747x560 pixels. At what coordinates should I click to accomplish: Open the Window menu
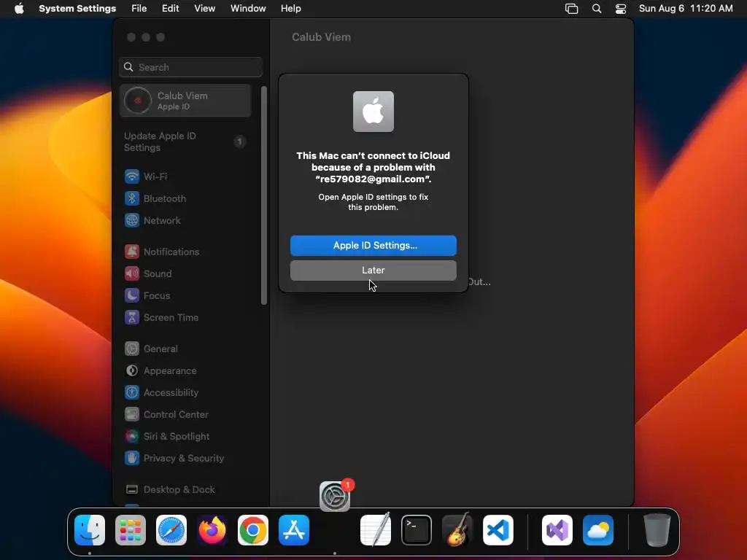point(248,8)
